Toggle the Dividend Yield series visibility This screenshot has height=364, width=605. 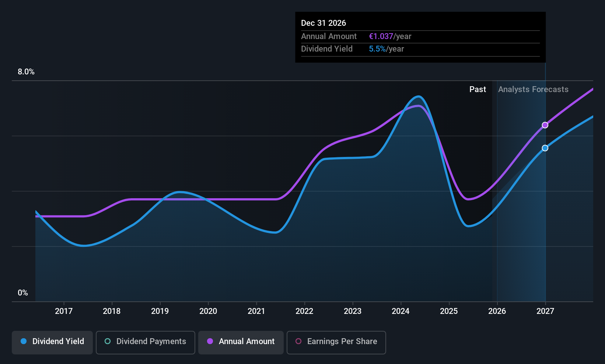52,342
